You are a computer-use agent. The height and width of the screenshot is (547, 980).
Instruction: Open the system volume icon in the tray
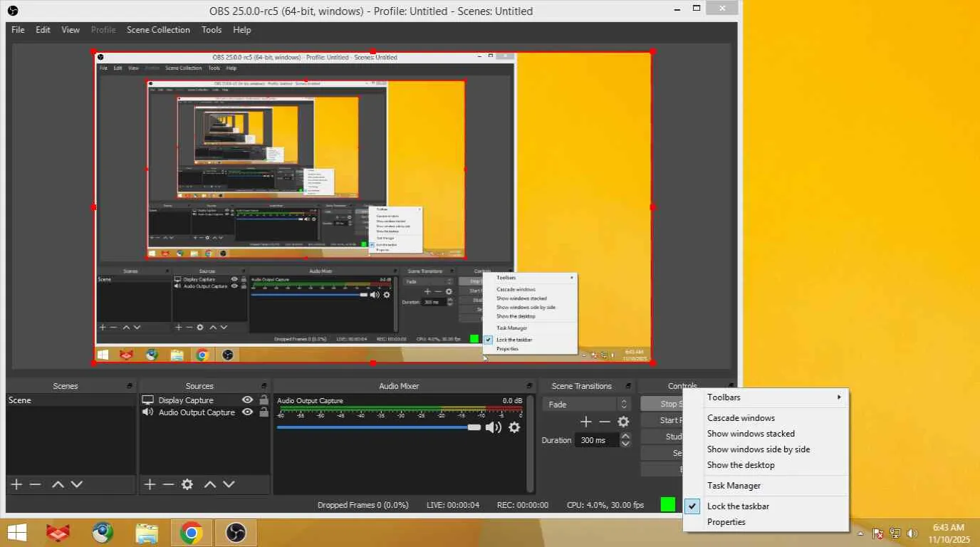tap(912, 533)
